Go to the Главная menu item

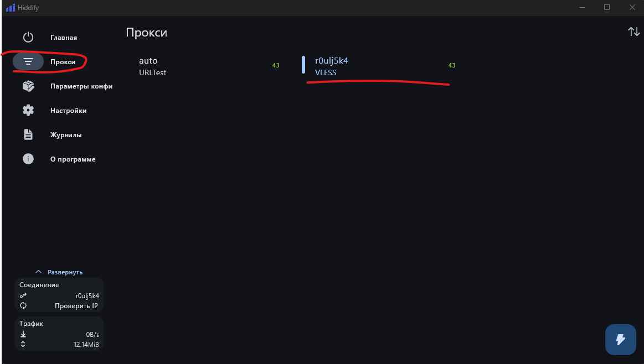click(64, 38)
